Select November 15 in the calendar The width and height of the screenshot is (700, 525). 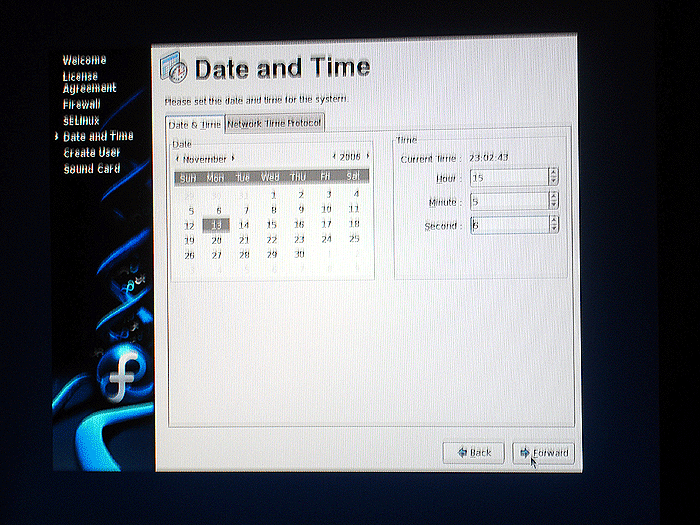[271, 225]
